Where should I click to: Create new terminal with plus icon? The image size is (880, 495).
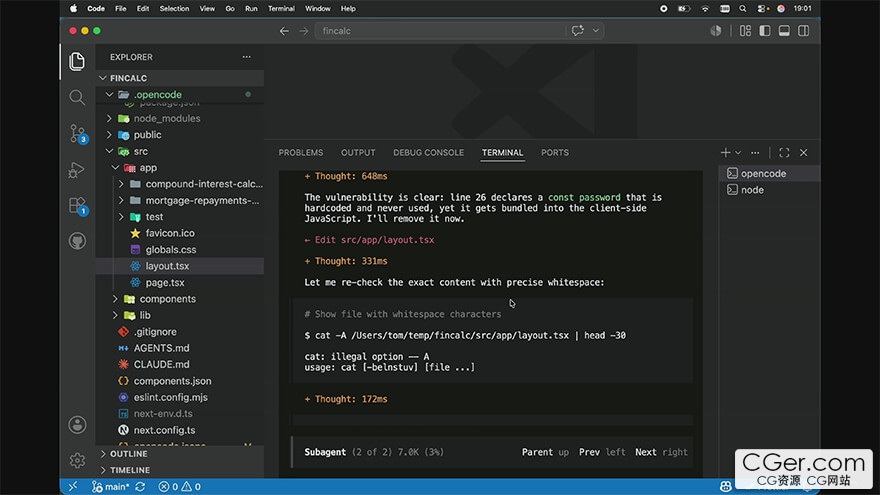coord(725,153)
